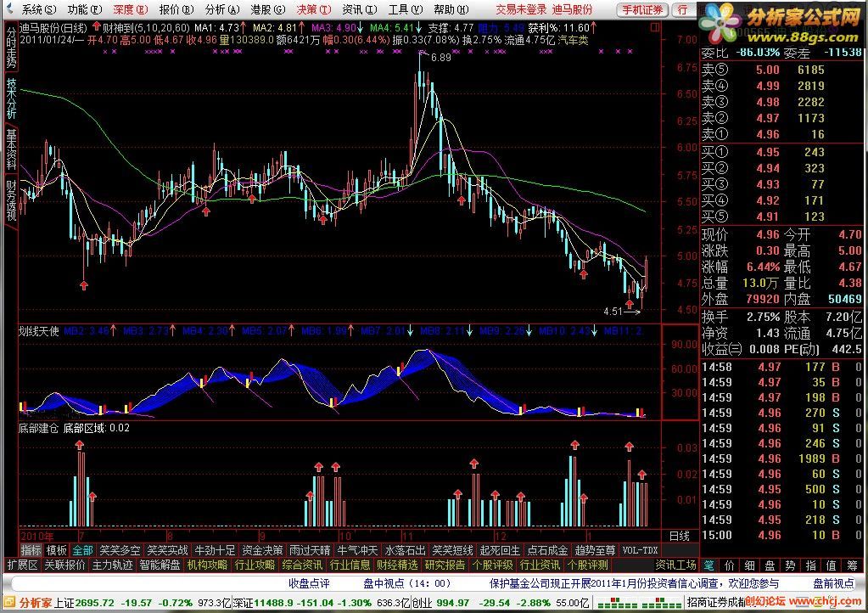This screenshot has width=868, height=613.
Task: Open the 深度(E) menu
Action: (x=131, y=9)
